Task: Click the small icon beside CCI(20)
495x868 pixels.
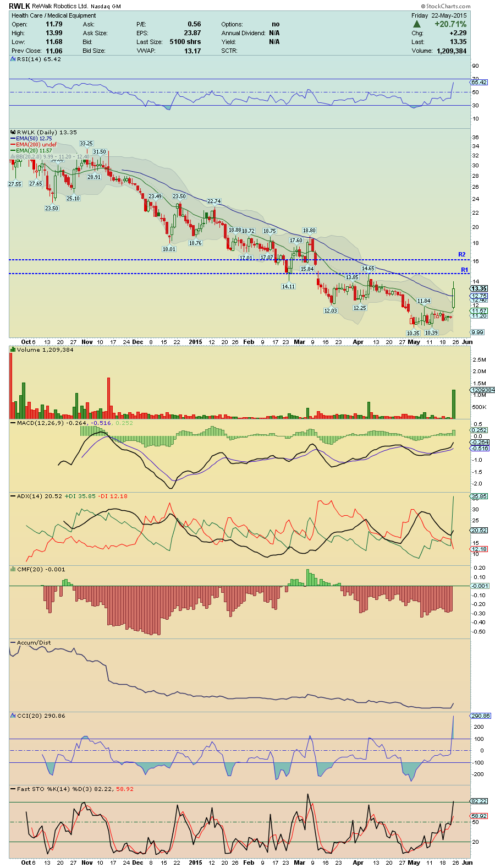Action: pyautogui.click(x=13, y=716)
